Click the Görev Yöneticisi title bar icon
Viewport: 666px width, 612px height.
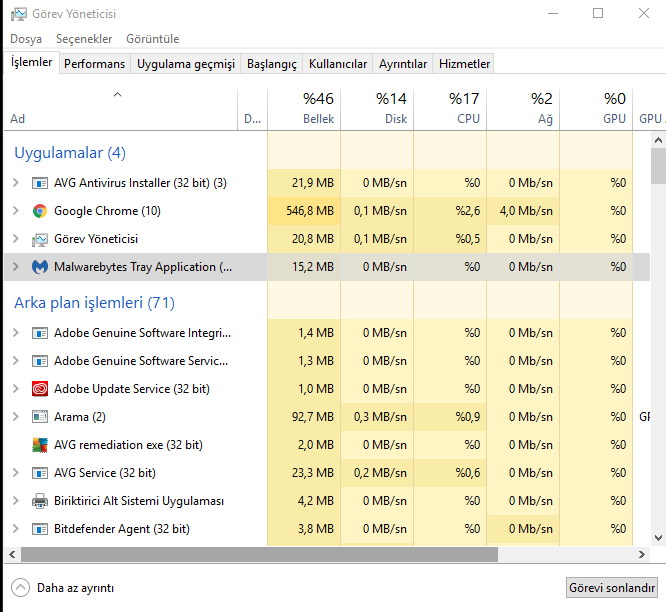19,14
